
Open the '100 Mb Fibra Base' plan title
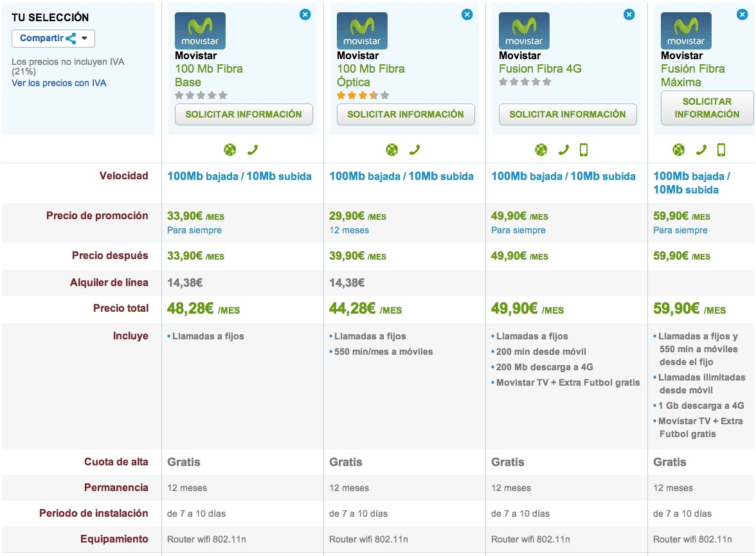pos(209,75)
